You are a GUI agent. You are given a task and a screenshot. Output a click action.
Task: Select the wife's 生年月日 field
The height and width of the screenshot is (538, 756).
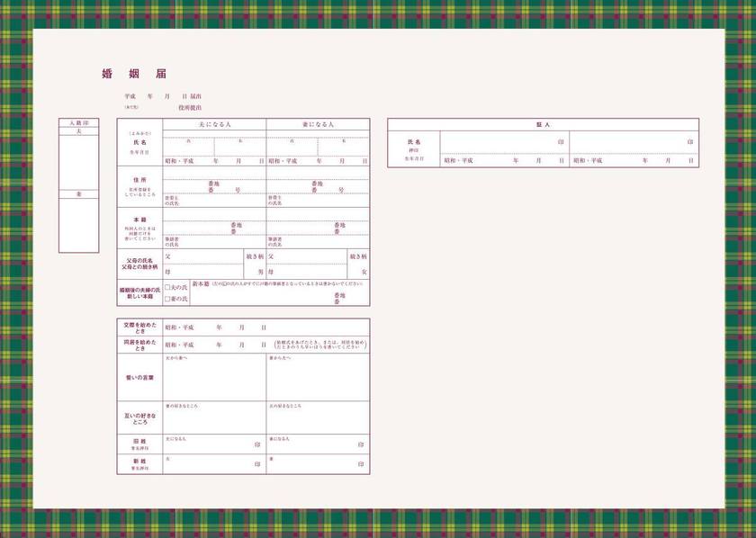pyautogui.click(x=319, y=162)
